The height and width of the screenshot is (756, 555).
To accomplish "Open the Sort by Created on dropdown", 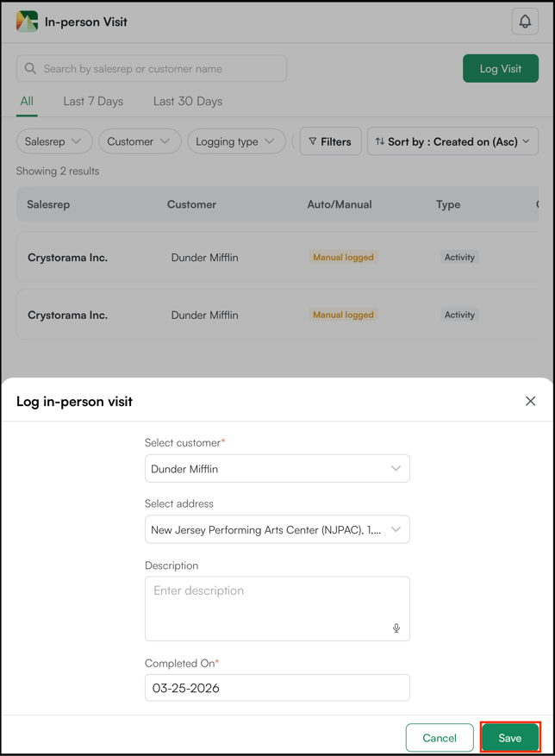I will click(452, 141).
